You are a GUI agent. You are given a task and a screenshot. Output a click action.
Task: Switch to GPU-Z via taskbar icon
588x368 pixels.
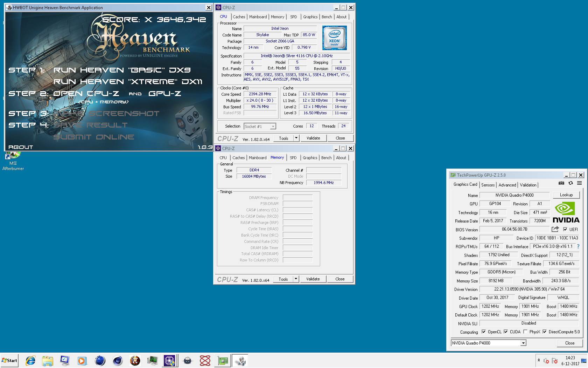pyautogui.click(x=223, y=360)
